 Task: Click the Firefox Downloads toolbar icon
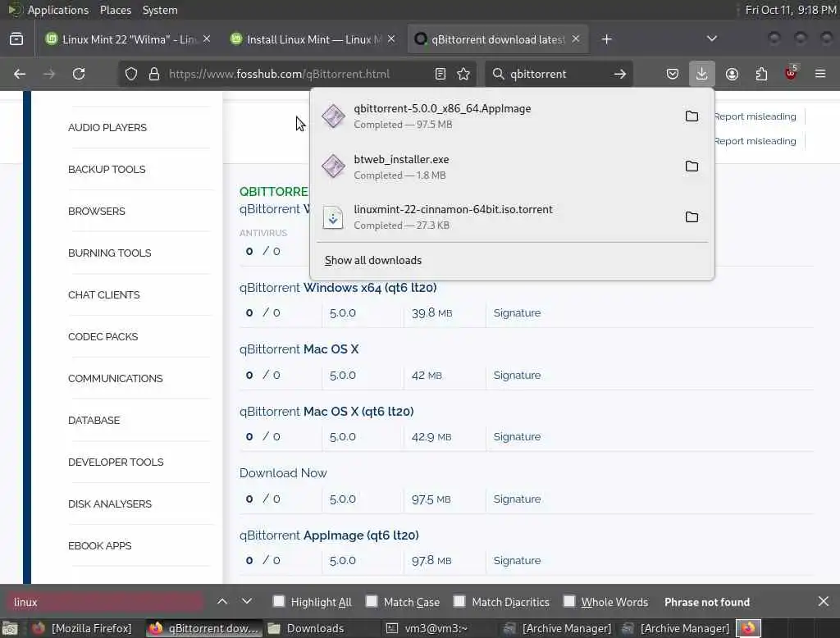[x=702, y=74]
